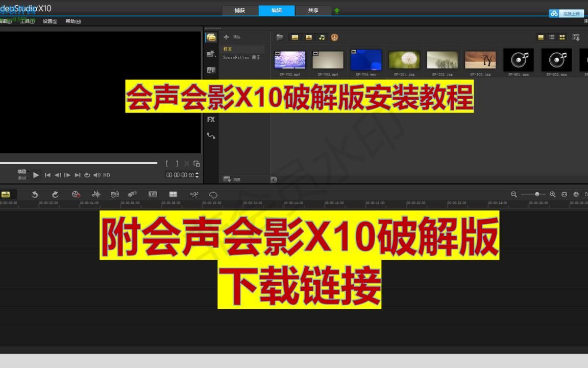Enlarge the preview window
This screenshot has height=368, width=588.
[x=197, y=164]
